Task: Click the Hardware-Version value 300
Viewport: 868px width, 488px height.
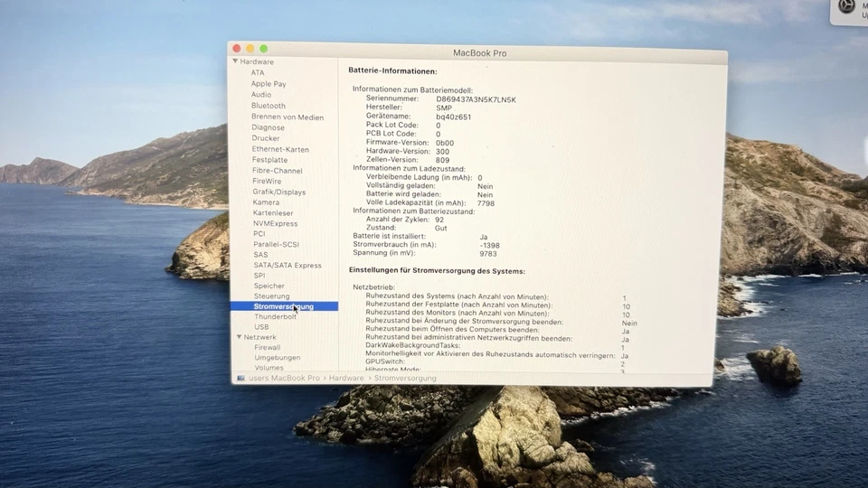Action: pyautogui.click(x=442, y=151)
